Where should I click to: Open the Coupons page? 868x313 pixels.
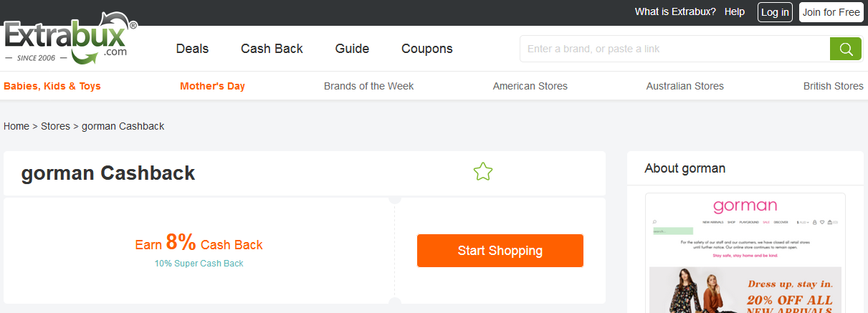pyautogui.click(x=427, y=49)
